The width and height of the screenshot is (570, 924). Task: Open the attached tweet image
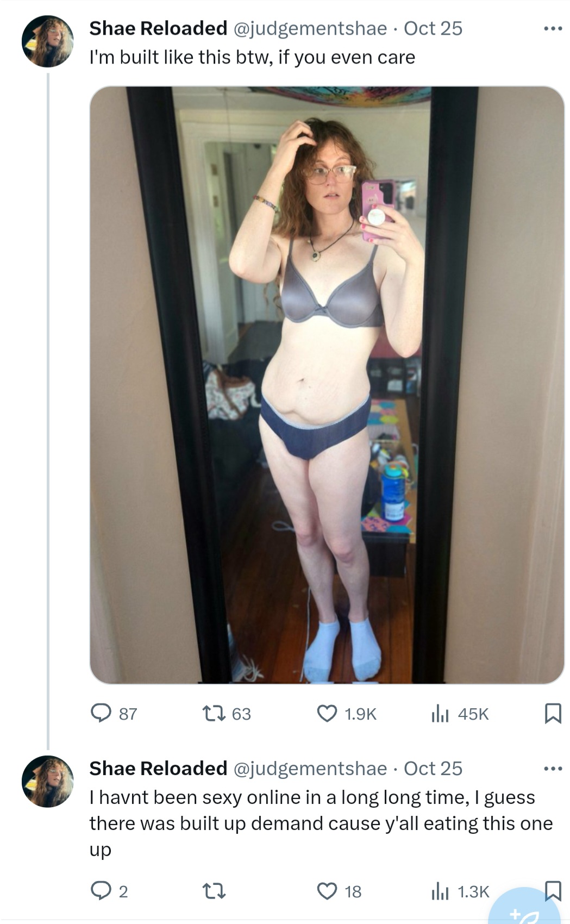point(327,385)
